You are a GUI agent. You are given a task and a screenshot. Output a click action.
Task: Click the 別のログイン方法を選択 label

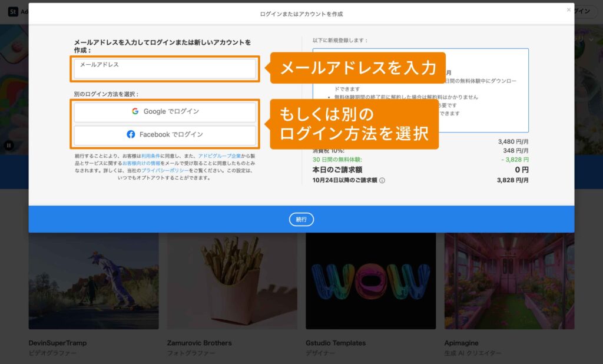(106, 94)
